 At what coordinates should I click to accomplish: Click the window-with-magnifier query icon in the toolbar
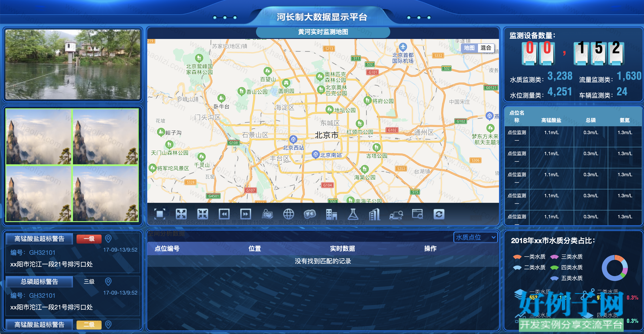click(418, 214)
